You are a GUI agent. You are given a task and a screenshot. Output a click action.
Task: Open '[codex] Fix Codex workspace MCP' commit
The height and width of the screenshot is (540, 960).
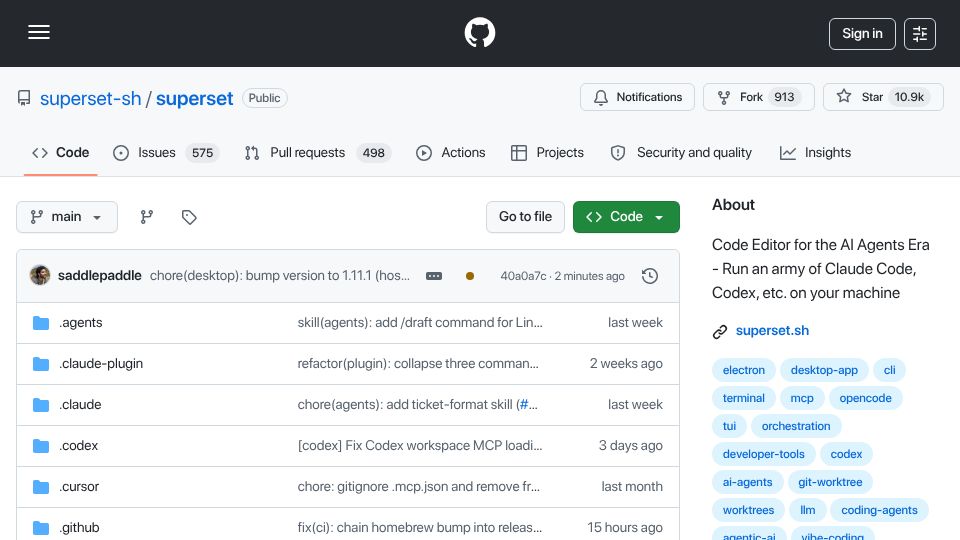(420, 446)
